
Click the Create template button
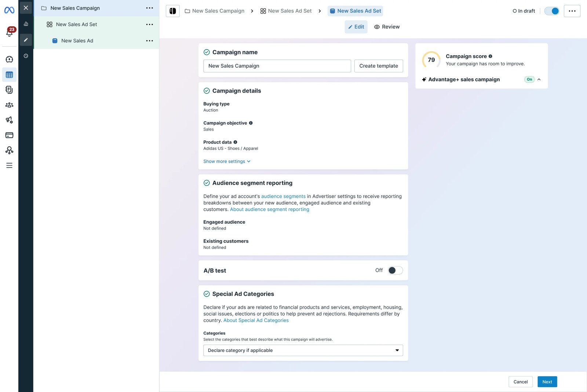point(379,66)
